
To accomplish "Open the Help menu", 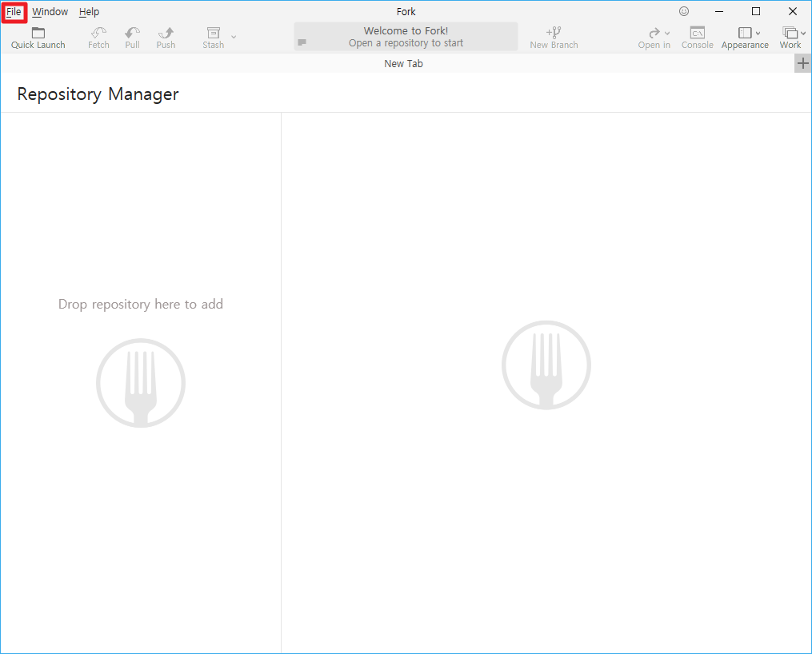I will click(x=89, y=12).
